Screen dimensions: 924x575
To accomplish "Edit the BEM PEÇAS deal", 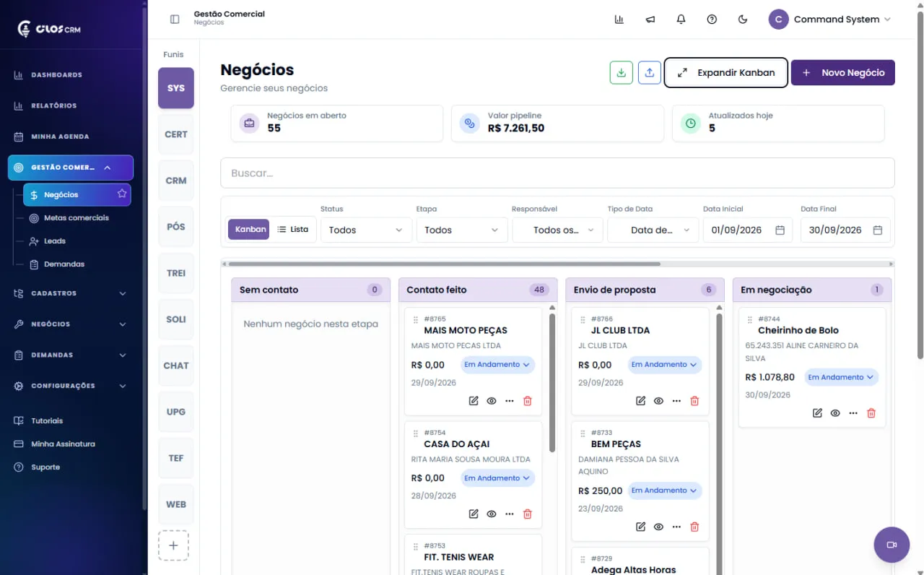I will pos(640,527).
